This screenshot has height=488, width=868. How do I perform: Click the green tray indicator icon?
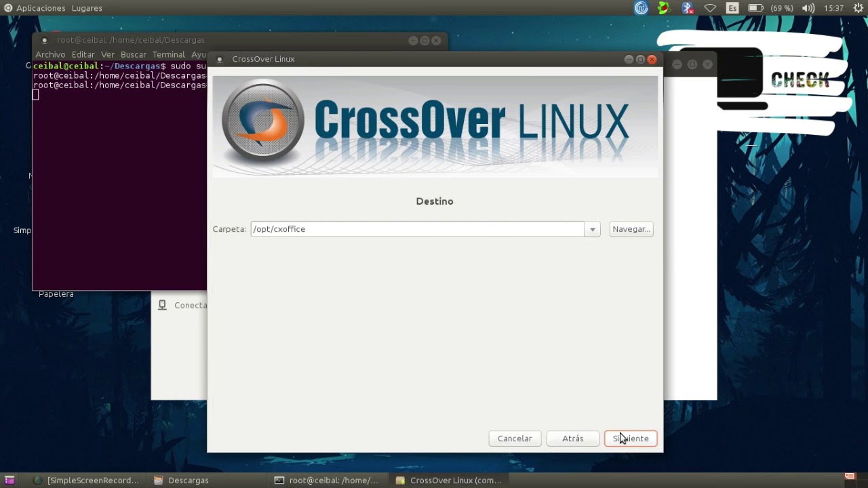pos(664,8)
